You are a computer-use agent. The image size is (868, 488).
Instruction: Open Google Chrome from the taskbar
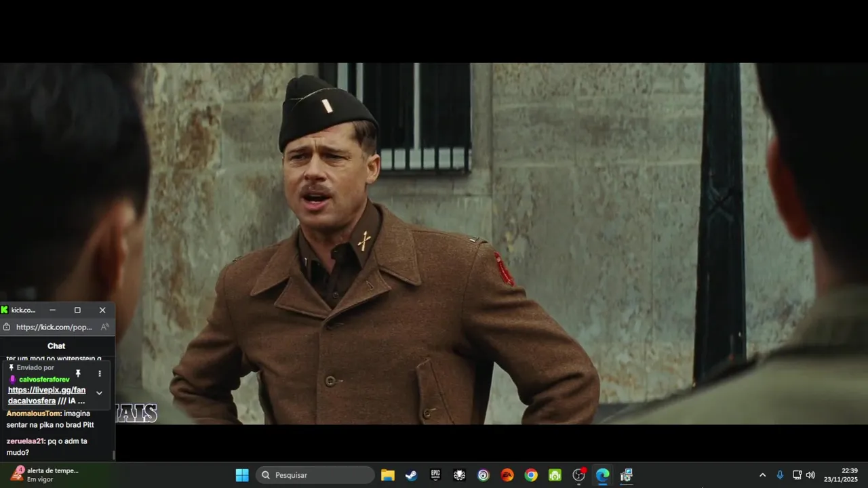click(531, 475)
